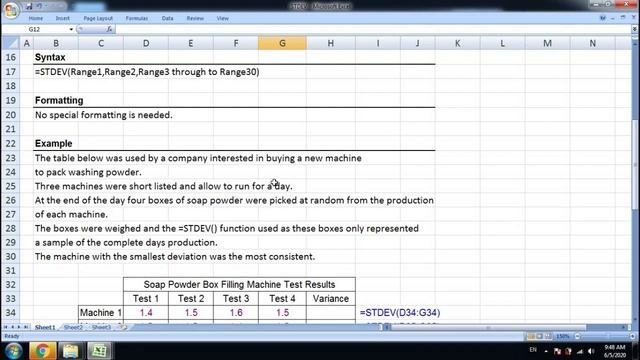The image size is (640, 360).
Task: Open the Page Layout ribbon tab
Action: [x=98, y=18]
